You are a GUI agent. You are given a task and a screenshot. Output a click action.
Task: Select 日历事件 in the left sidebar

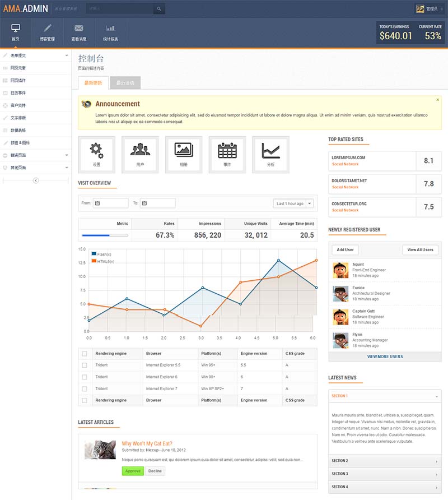coord(18,93)
